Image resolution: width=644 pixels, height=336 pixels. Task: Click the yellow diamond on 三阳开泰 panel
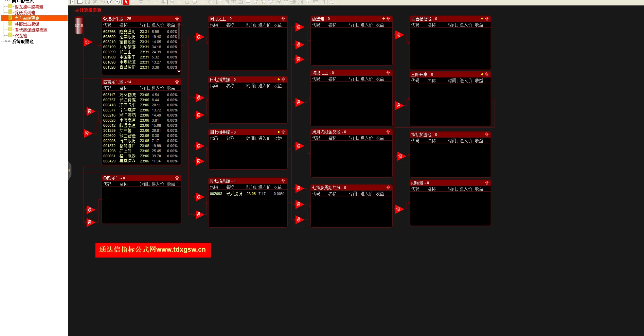482,74
